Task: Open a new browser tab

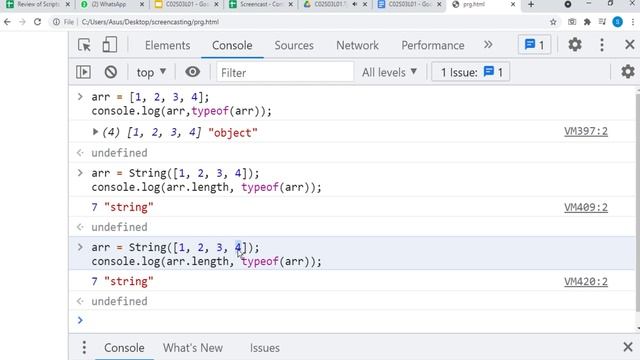Action: [531, 4]
